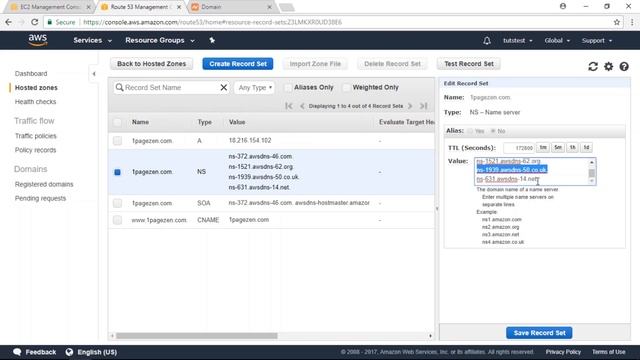Go to next page of record sets
This screenshot has width=640, height=360.
pyautogui.click(x=410, y=106)
